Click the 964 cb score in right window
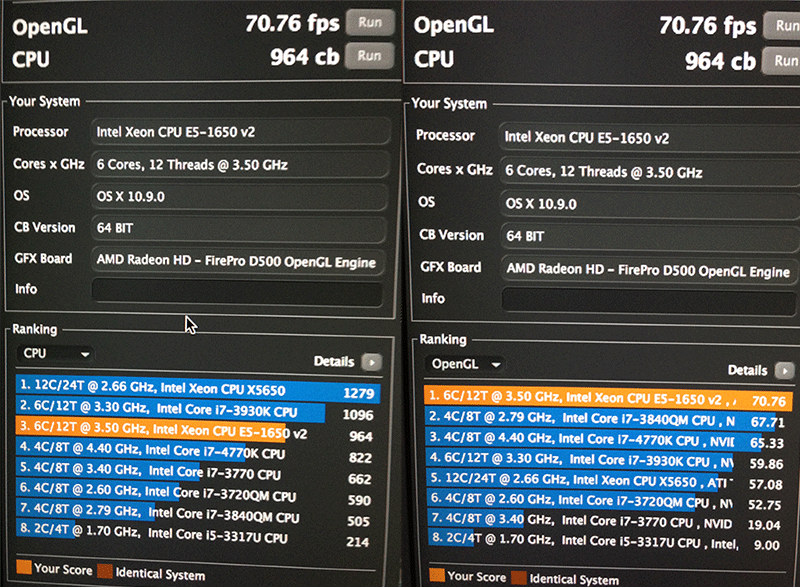 720,62
